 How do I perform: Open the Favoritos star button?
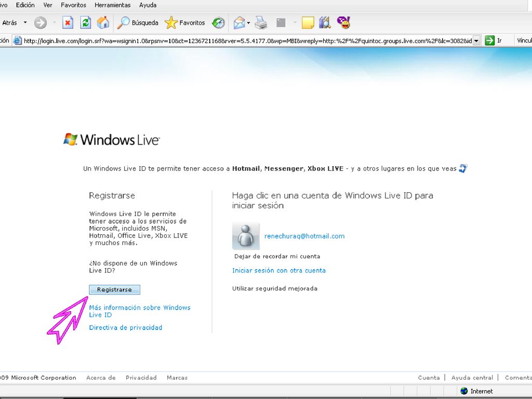click(185, 23)
